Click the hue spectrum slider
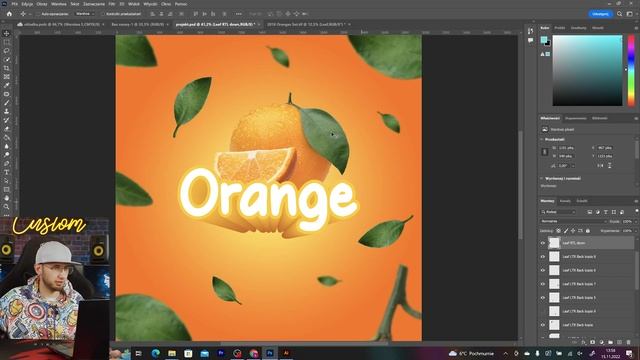This screenshot has height=360, width=640. 631,70
